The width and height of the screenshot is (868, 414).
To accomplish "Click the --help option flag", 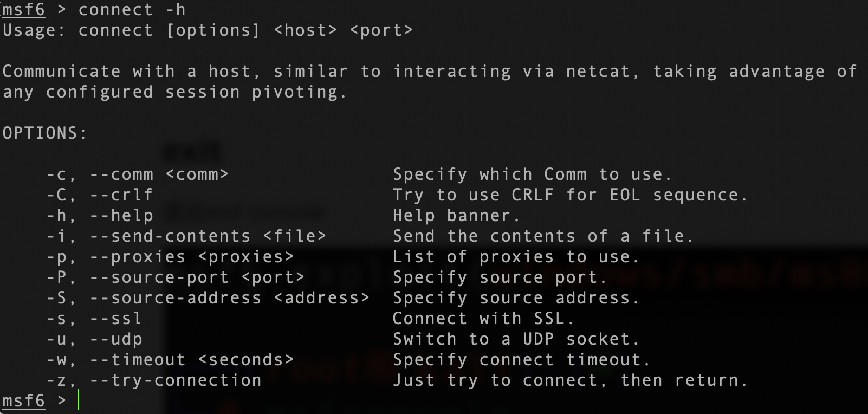I will tap(121, 216).
